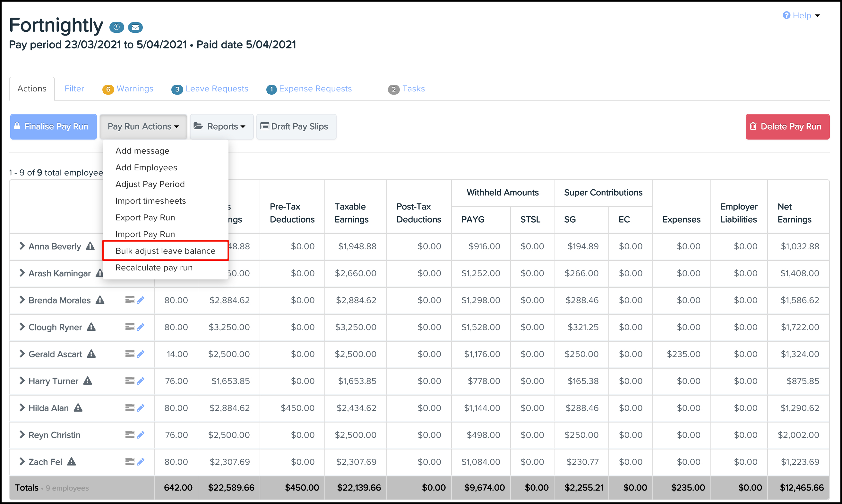
Task: Expand the Harry Turner employee row
Action: click(x=22, y=381)
